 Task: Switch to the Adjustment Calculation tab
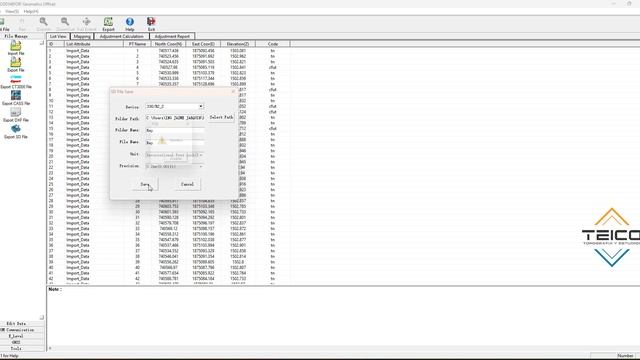pyautogui.click(x=122, y=36)
